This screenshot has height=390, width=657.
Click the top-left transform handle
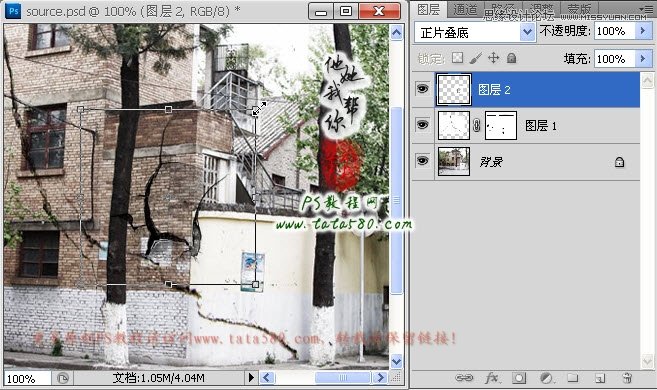click(x=80, y=109)
